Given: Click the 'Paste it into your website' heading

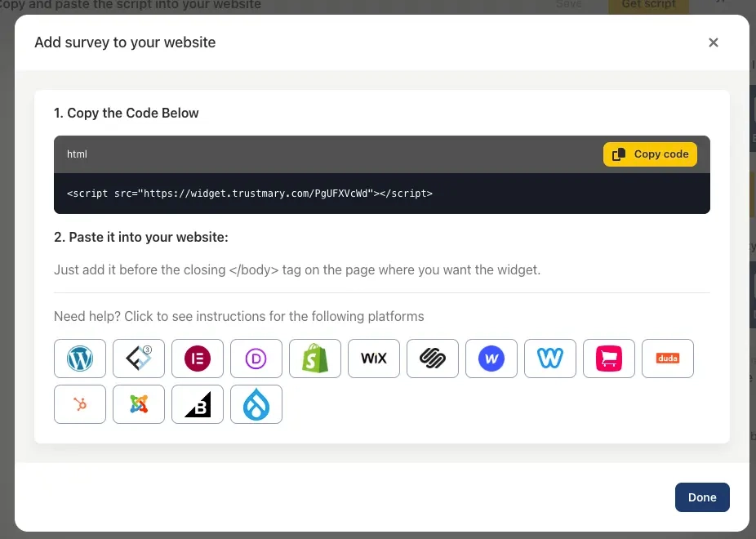Looking at the screenshot, I should point(141,237).
